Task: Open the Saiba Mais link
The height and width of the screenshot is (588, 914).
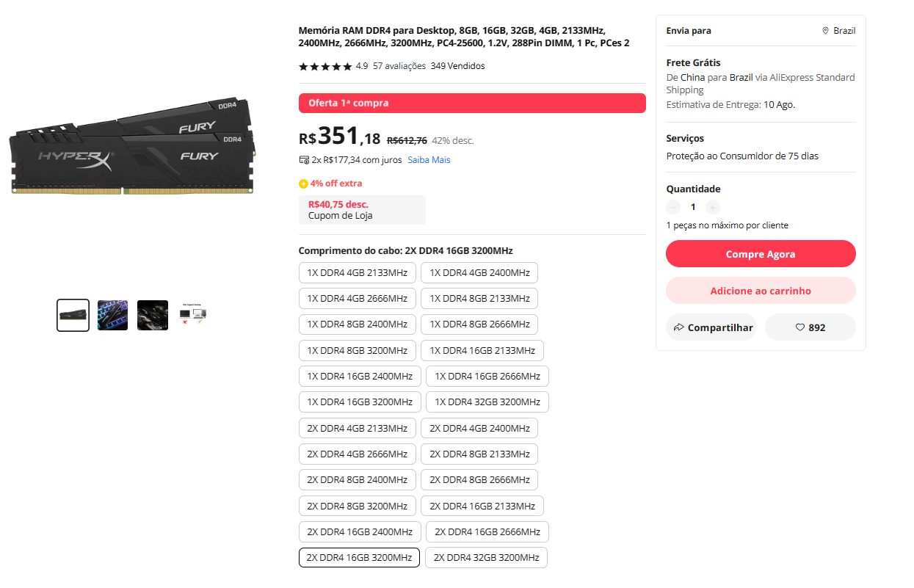Action: coord(429,160)
